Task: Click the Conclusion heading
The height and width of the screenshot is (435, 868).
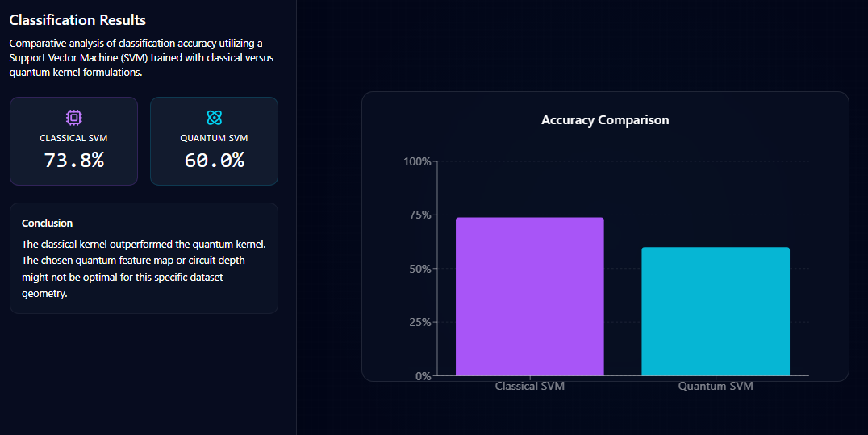Action: point(47,223)
